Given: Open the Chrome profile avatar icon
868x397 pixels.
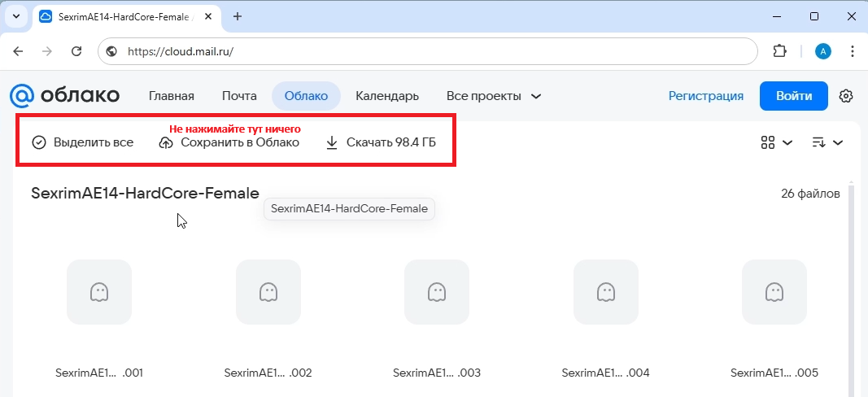Looking at the screenshot, I should click(823, 51).
